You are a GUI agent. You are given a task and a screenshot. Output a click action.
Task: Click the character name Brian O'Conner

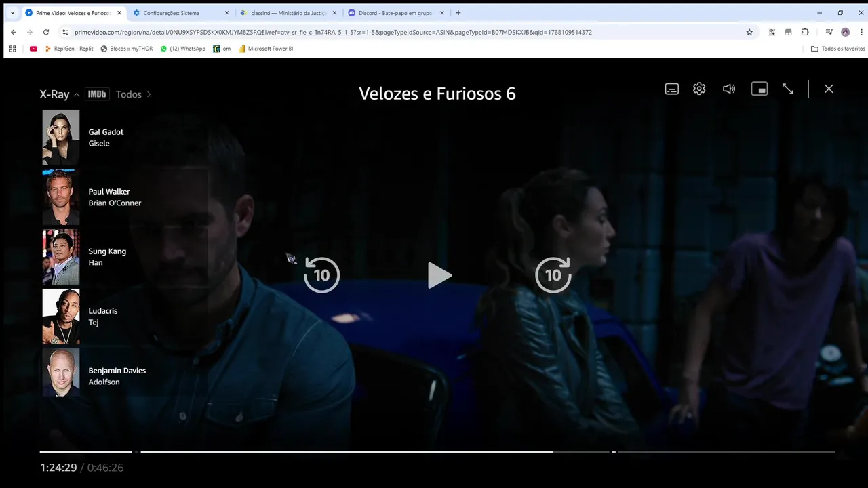click(x=115, y=203)
